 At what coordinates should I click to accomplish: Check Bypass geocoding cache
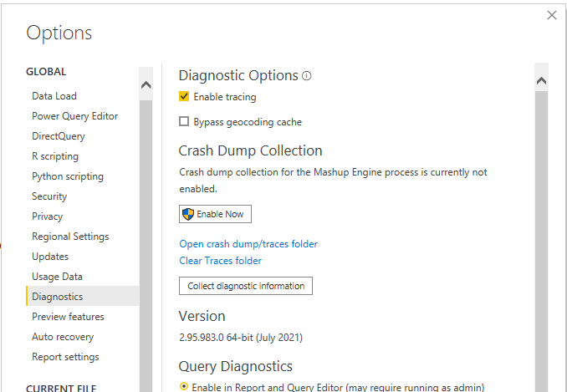184,121
